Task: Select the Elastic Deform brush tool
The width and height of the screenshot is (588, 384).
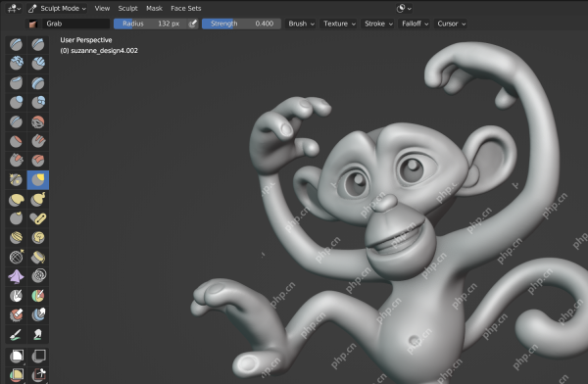Action: coord(16,199)
